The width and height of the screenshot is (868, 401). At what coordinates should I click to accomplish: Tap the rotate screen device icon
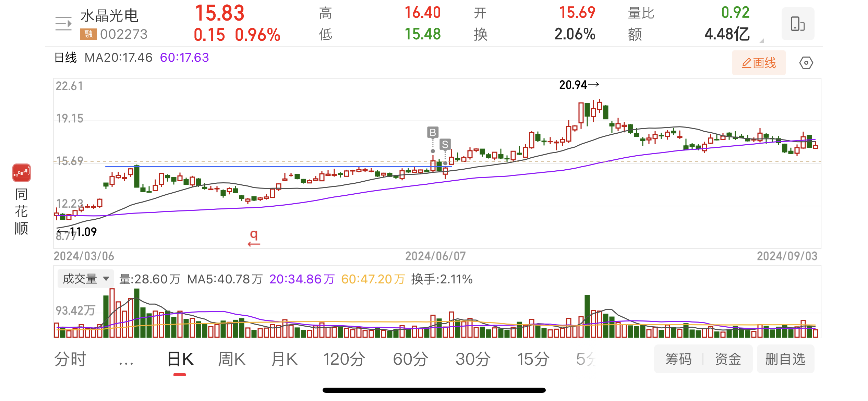(797, 24)
